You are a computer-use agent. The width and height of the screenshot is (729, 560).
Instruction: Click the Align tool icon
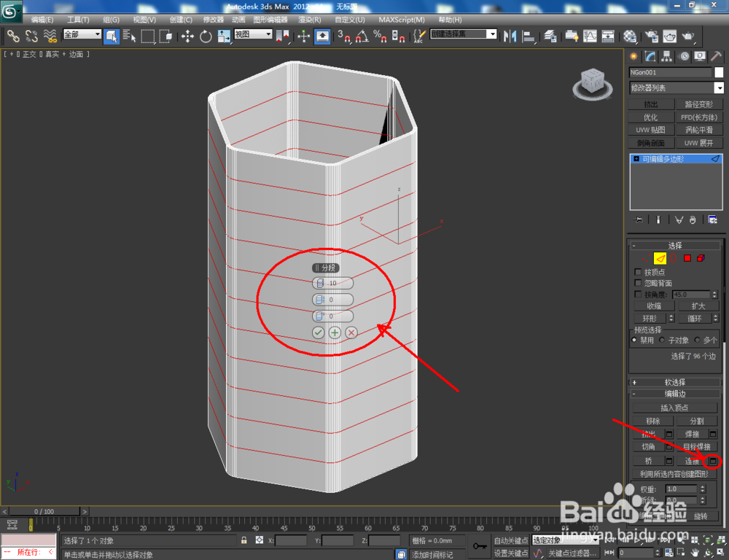(x=529, y=36)
